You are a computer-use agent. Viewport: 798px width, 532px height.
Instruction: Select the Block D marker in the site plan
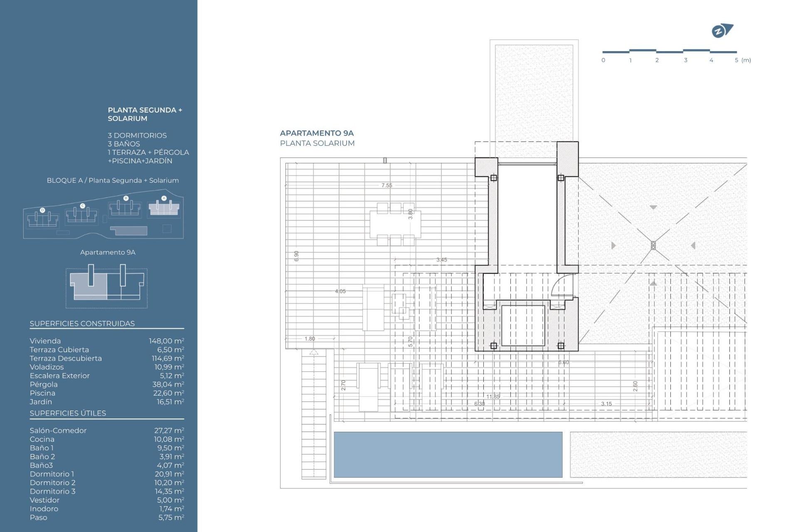[x=42, y=210]
